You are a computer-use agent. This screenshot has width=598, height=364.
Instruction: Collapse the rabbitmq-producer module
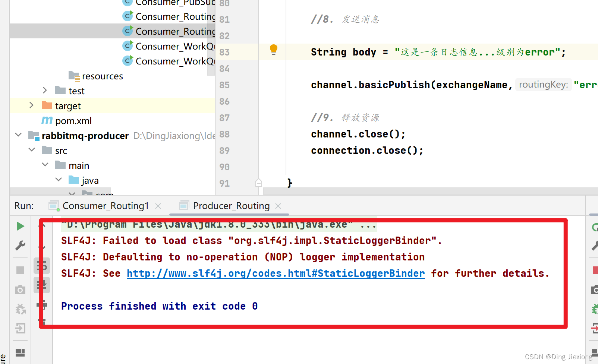click(x=18, y=135)
